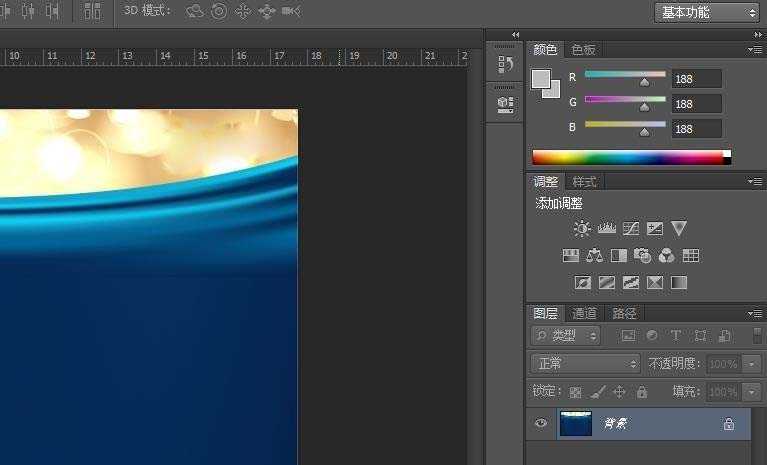Add a Brightness/Contrast adjustment
Viewport: 767px width, 465px height.
pyautogui.click(x=582, y=229)
